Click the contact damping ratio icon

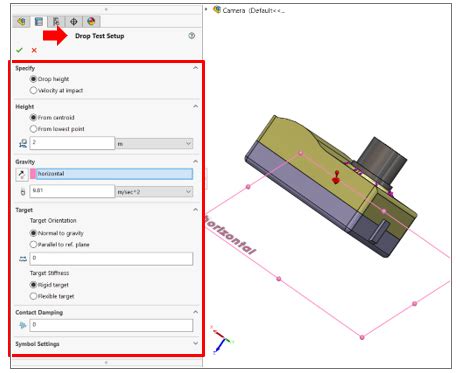point(23,325)
